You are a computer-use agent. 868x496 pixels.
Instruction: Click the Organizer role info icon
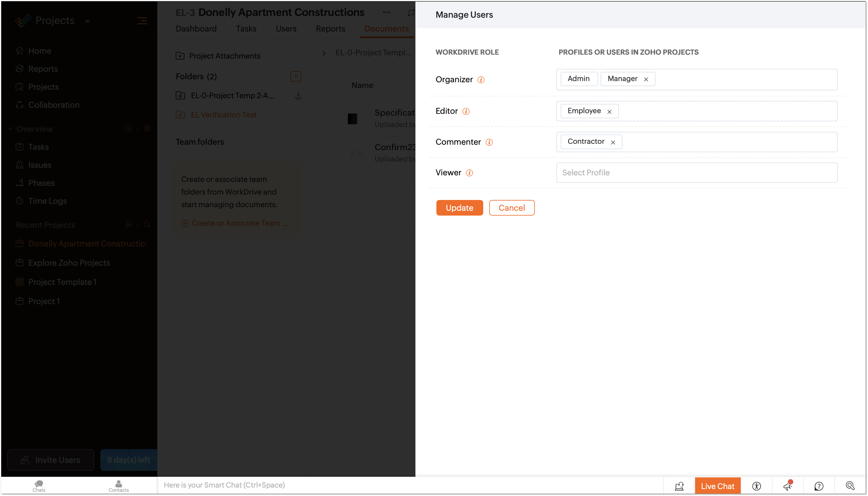[x=481, y=80]
